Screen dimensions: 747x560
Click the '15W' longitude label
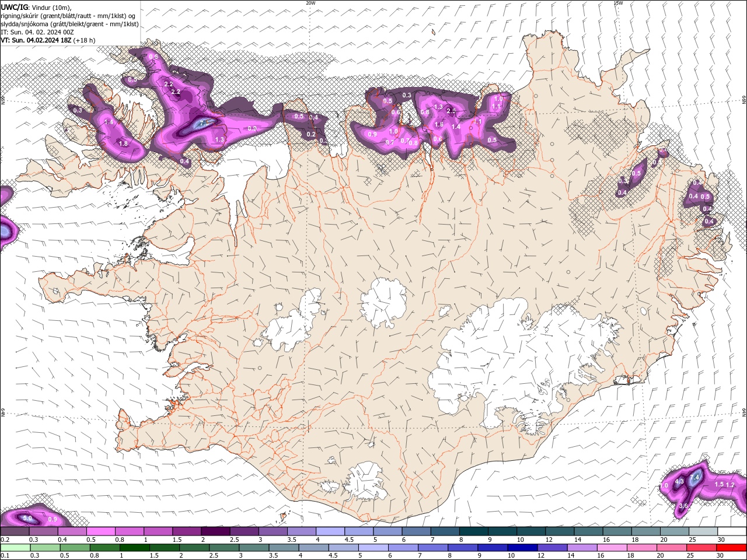618,3
